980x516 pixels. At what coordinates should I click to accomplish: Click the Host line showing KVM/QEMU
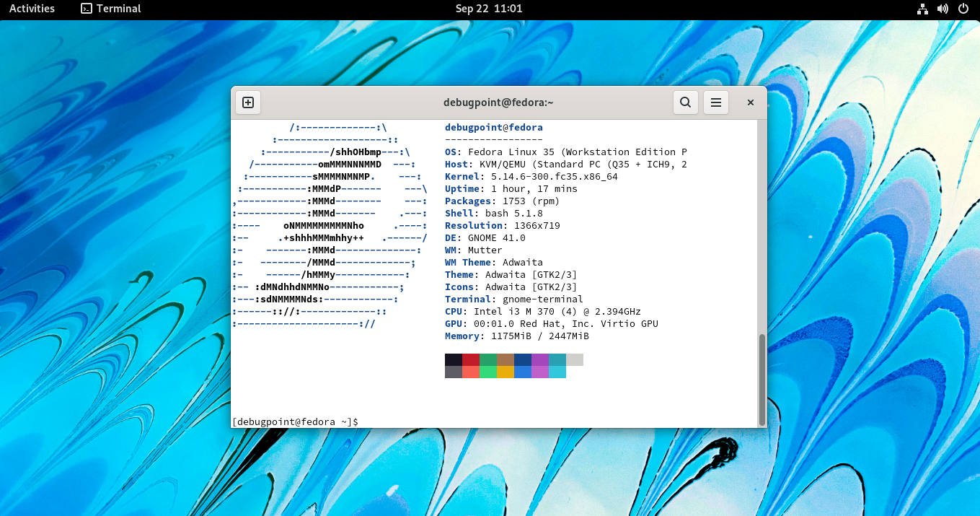click(566, 165)
